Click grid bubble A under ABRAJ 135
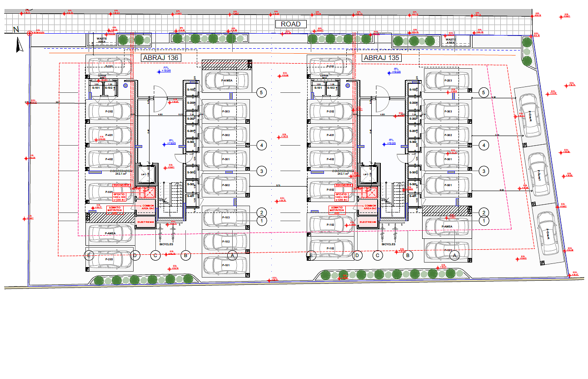Viewport: 588px width, 379px height. pos(455,256)
